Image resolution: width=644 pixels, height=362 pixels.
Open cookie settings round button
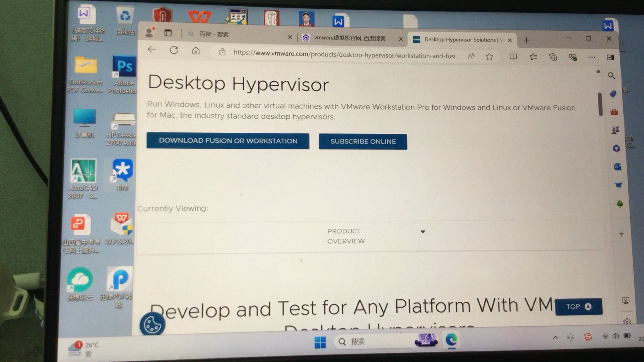click(x=152, y=324)
